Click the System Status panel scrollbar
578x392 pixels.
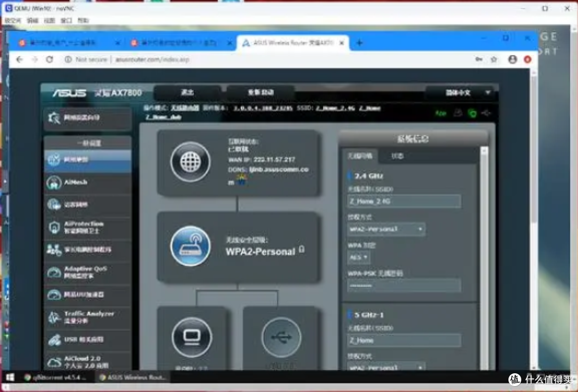pos(484,258)
